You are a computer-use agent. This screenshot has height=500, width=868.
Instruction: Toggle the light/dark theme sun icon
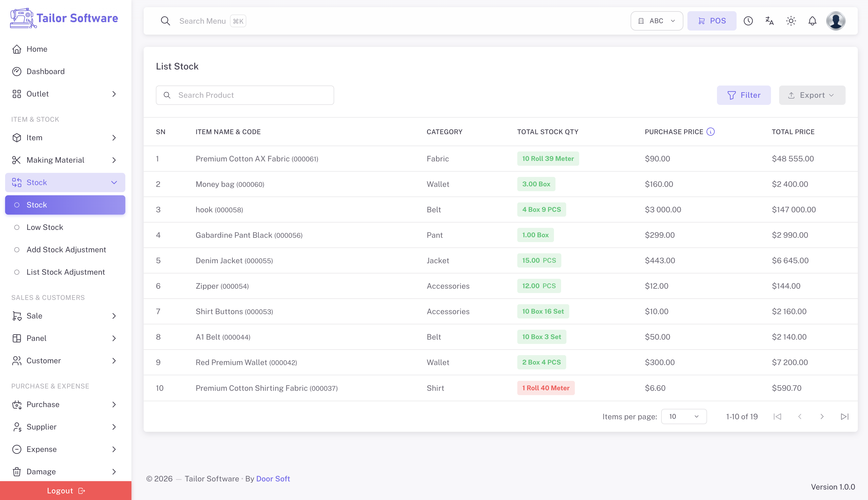tap(791, 21)
